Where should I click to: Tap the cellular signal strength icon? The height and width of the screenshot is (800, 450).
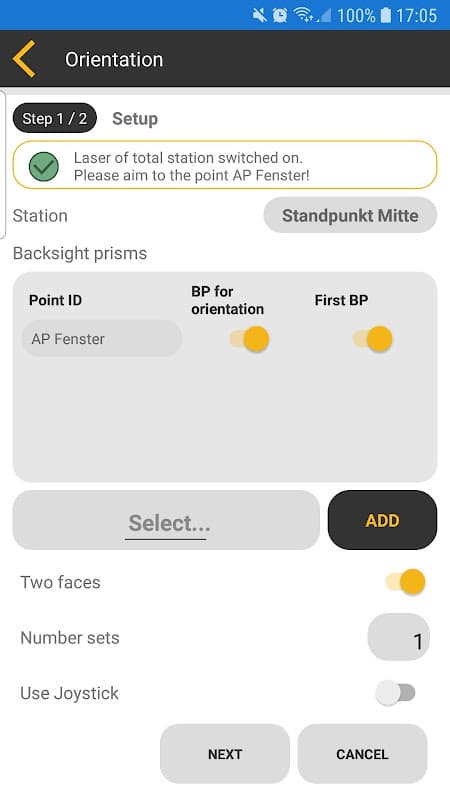(x=323, y=16)
